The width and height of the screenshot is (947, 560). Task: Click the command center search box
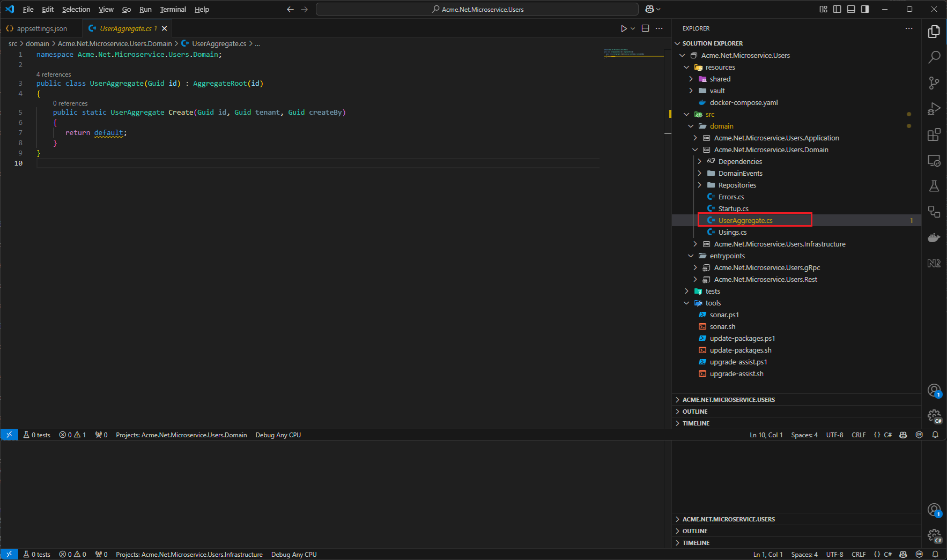coord(477,9)
